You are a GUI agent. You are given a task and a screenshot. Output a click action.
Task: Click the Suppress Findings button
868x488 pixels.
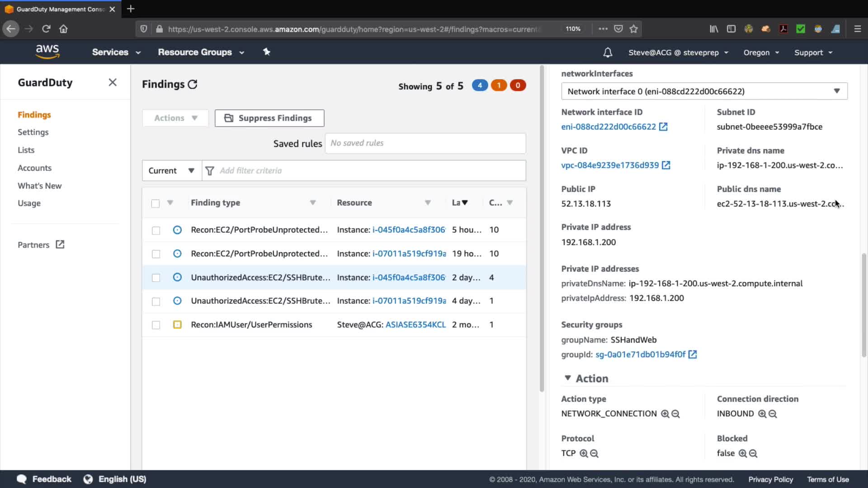[x=269, y=118]
